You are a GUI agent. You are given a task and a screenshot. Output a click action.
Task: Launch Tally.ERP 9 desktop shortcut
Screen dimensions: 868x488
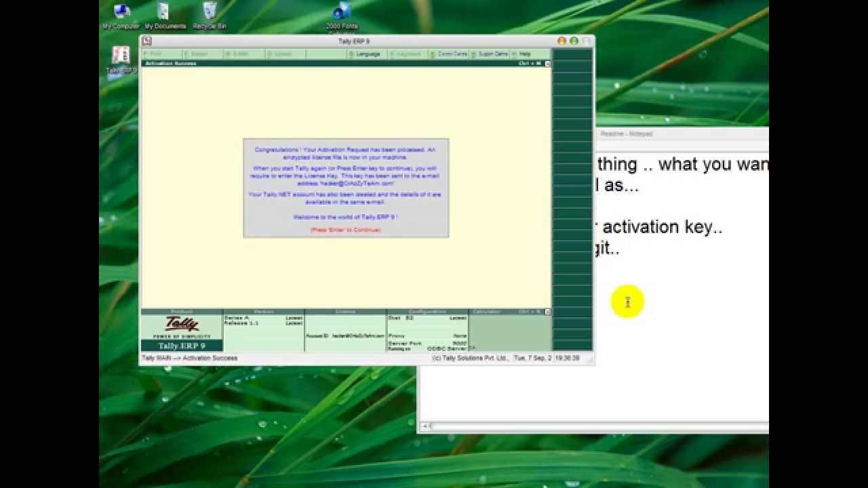click(121, 60)
